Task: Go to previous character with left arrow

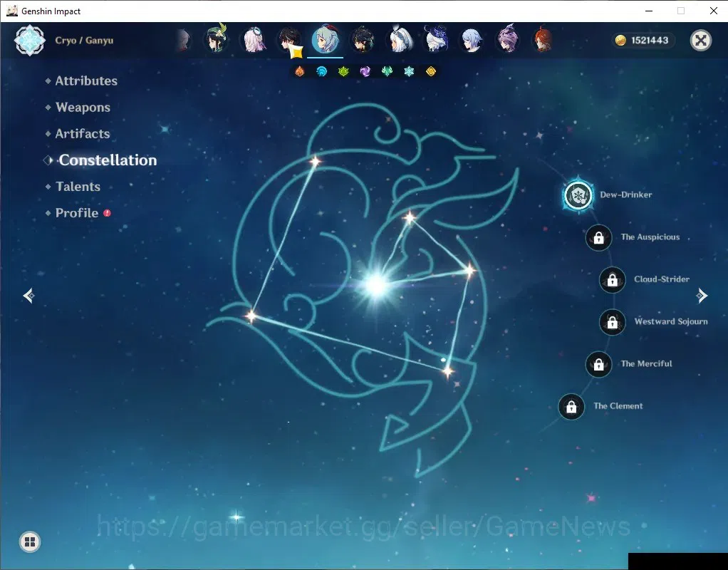Action: click(x=28, y=296)
